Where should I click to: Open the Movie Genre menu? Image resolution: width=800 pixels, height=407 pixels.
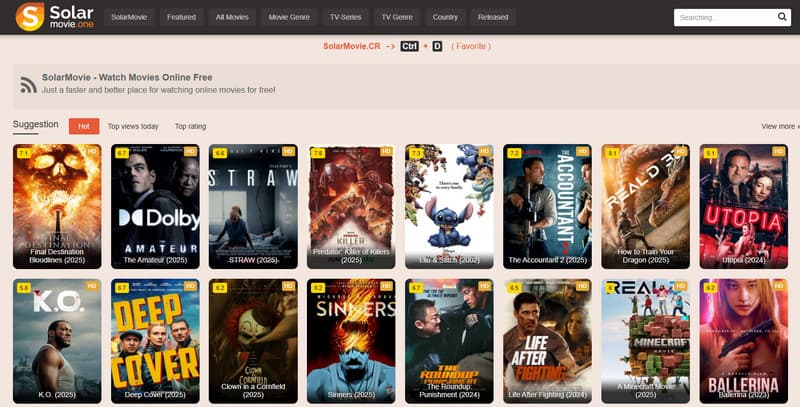point(289,17)
